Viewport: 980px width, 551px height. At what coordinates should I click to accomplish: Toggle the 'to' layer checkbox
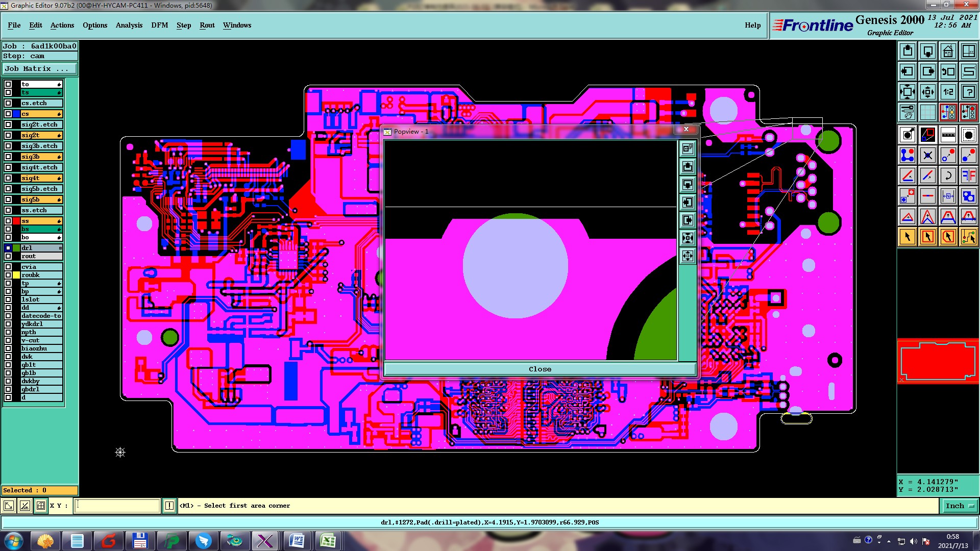coord(8,84)
